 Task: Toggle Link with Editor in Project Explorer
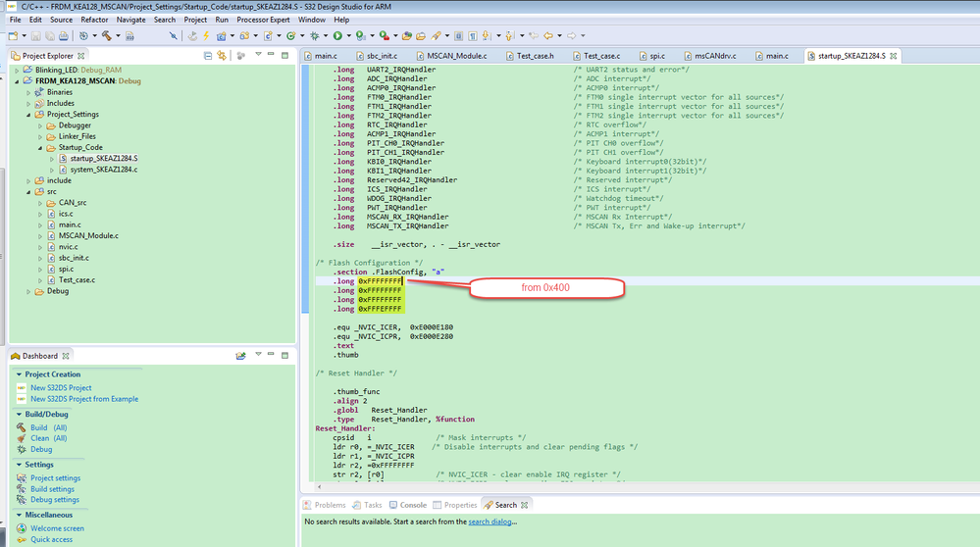tap(222, 56)
